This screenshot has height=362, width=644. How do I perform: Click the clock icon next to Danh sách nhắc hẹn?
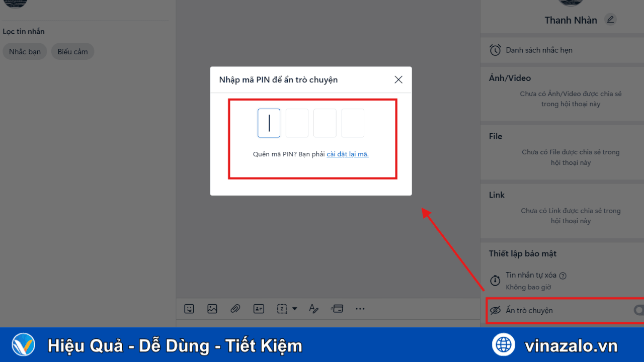pyautogui.click(x=495, y=50)
